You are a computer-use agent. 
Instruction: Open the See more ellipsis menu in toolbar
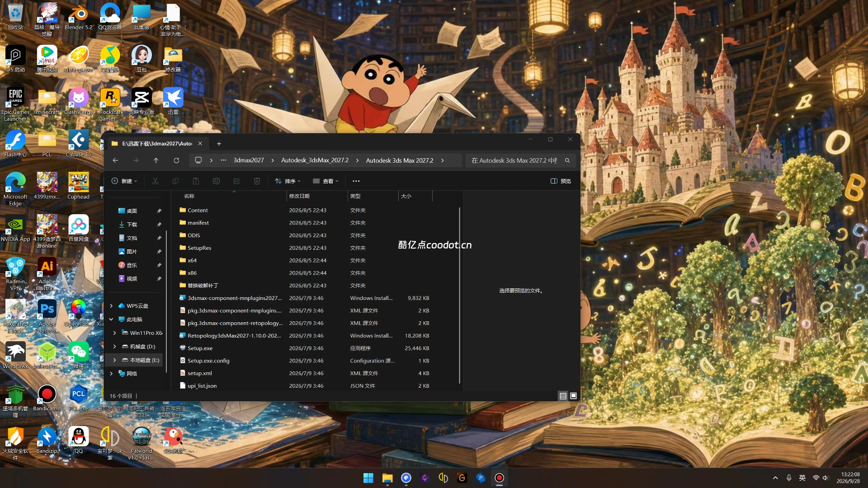356,181
